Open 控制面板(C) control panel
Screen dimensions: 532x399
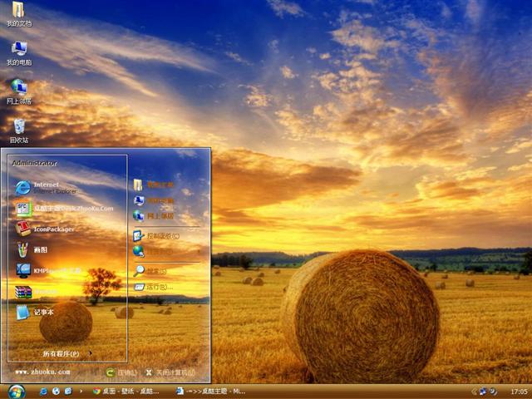coord(156,236)
